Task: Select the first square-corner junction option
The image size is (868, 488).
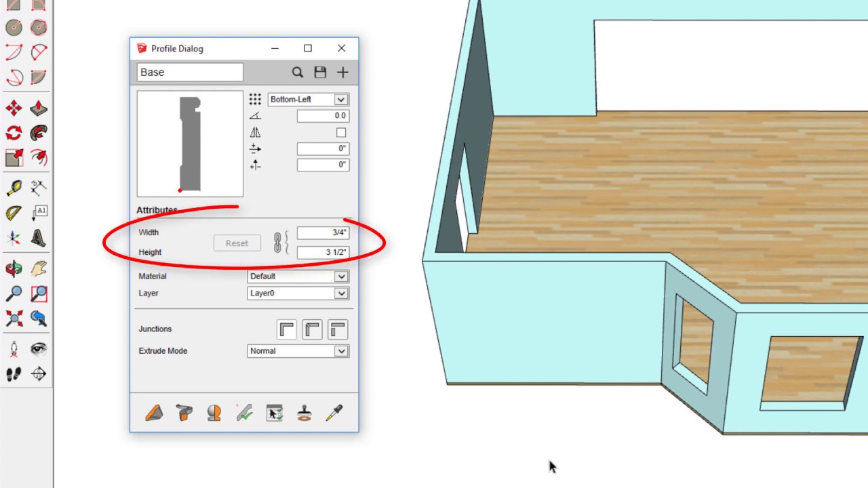Action: (x=287, y=329)
